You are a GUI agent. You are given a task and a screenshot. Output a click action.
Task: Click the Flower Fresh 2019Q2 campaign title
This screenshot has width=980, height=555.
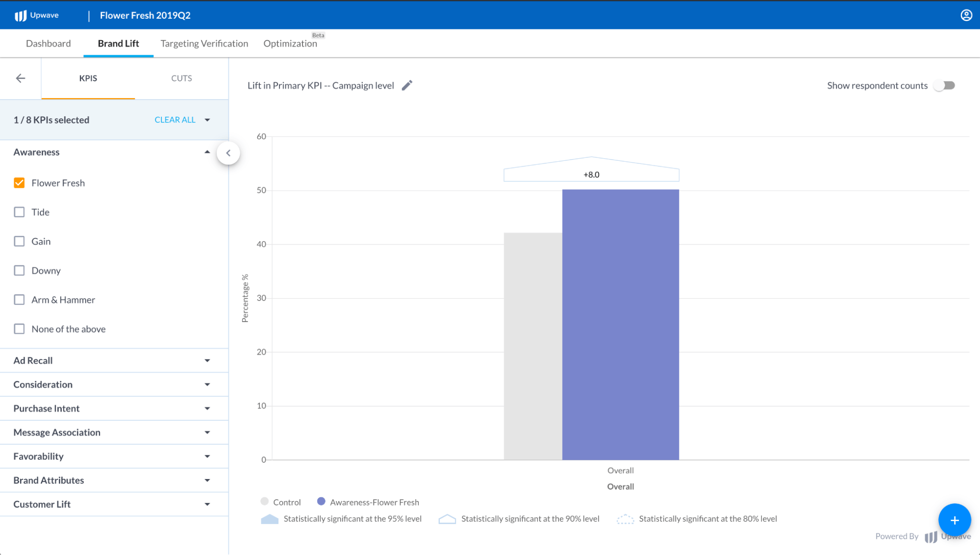[145, 15]
